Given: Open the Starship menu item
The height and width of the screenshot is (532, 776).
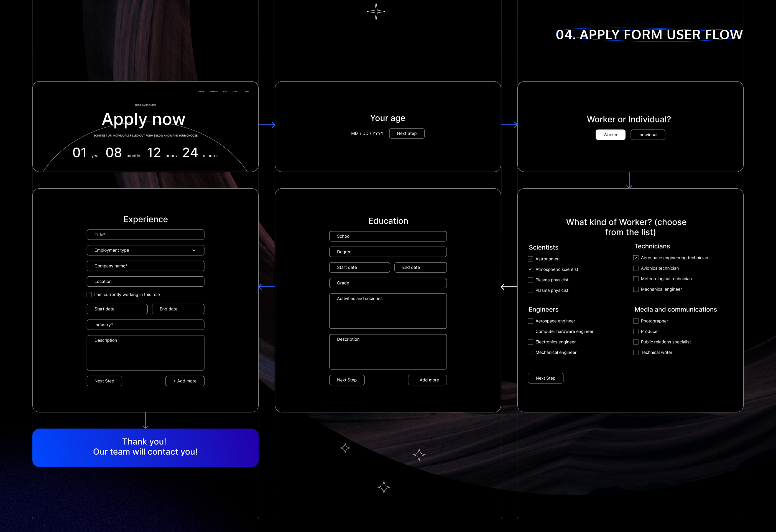Looking at the screenshot, I should point(201,91).
